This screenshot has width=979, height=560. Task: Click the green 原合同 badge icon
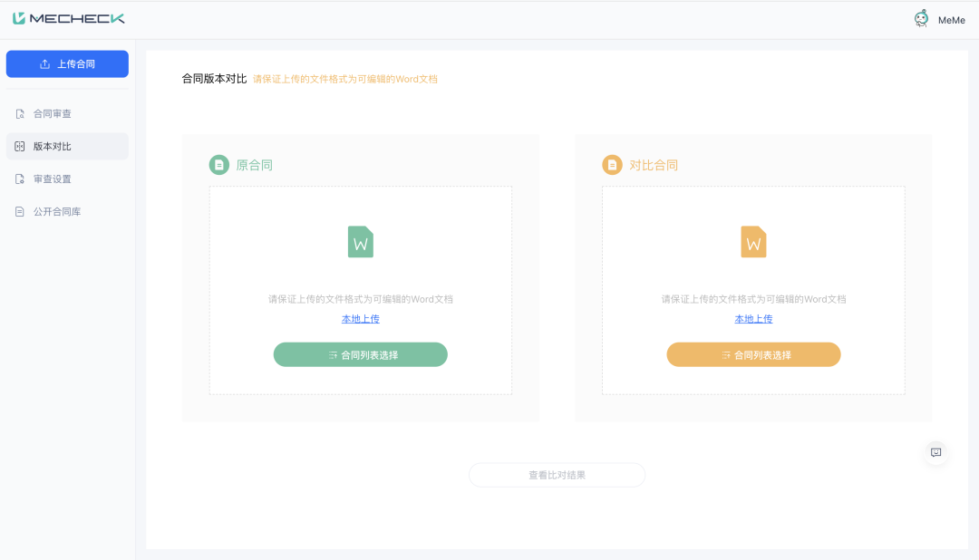pyautogui.click(x=218, y=165)
